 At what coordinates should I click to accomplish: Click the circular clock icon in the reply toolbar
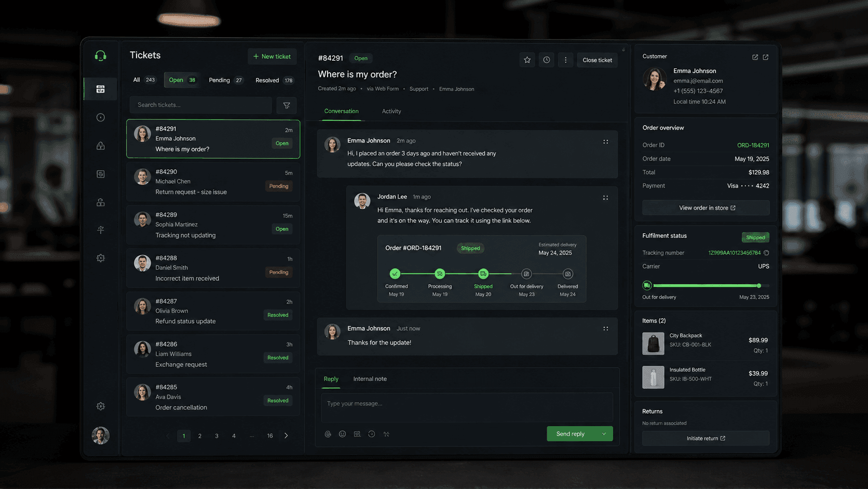[372, 434]
